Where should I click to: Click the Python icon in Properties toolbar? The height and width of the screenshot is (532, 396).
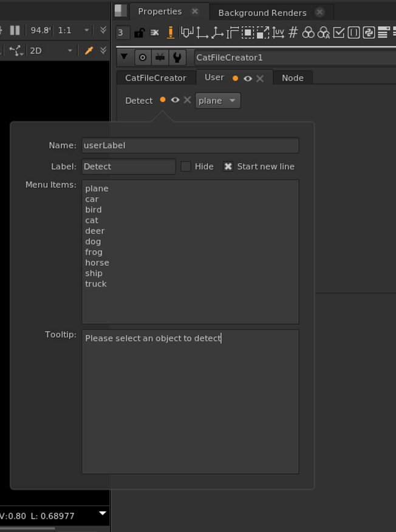pos(369,32)
